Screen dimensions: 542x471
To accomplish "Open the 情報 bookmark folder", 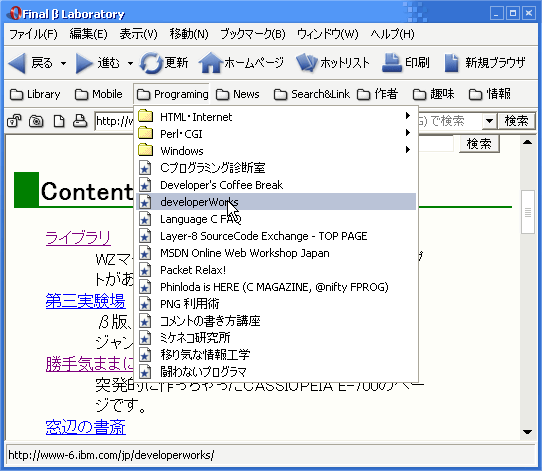I will (489, 94).
